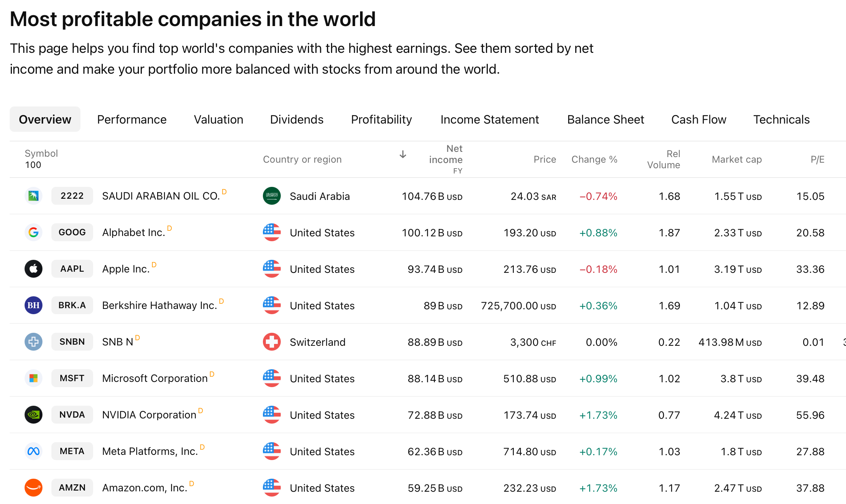Sort by the Symbol column header

[41, 153]
